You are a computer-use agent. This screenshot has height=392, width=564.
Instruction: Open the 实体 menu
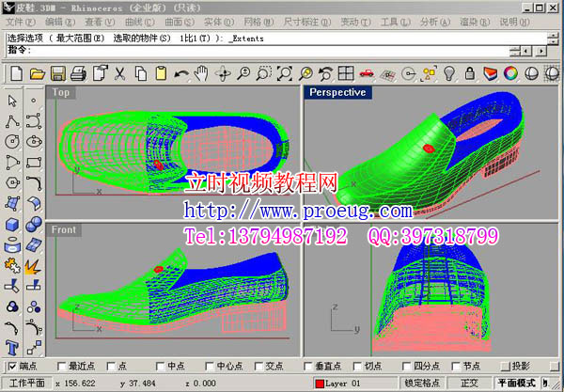[219, 22]
